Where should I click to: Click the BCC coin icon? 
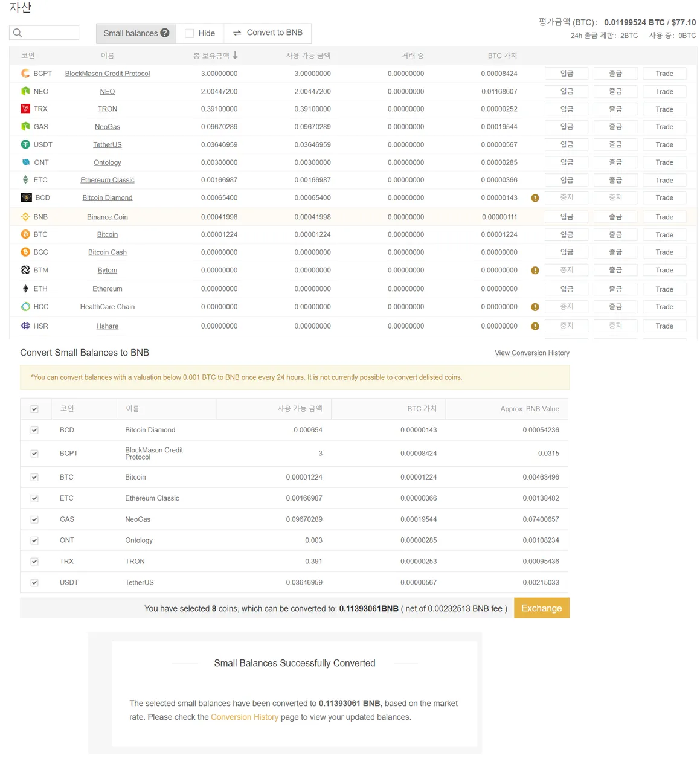pos(25,252)
